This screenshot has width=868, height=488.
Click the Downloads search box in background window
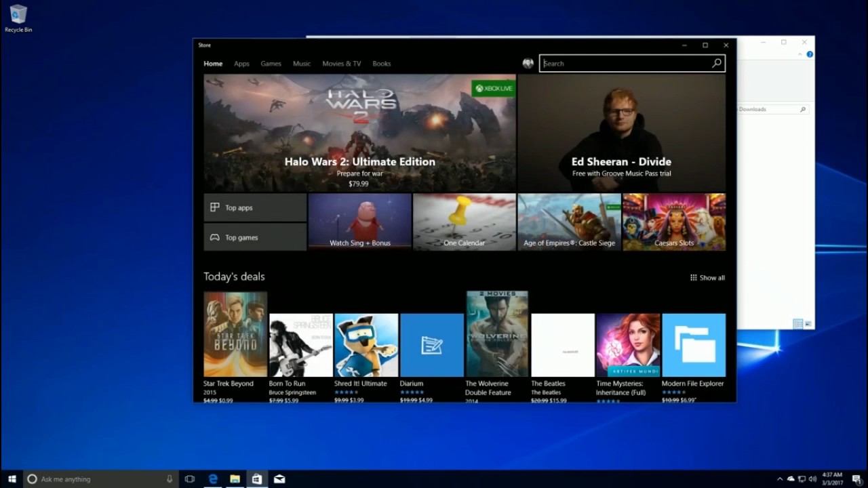click(x=772, y=109)
